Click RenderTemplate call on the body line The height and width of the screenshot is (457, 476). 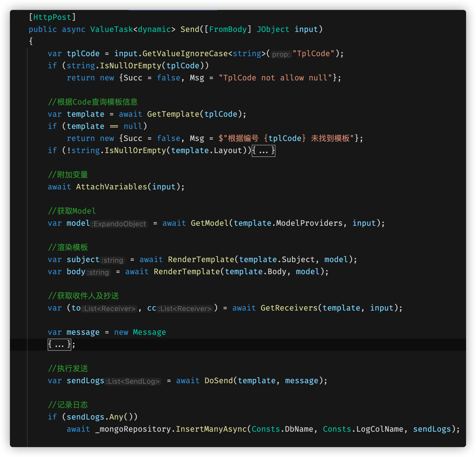pyautogui.click(x=187, y=272)
